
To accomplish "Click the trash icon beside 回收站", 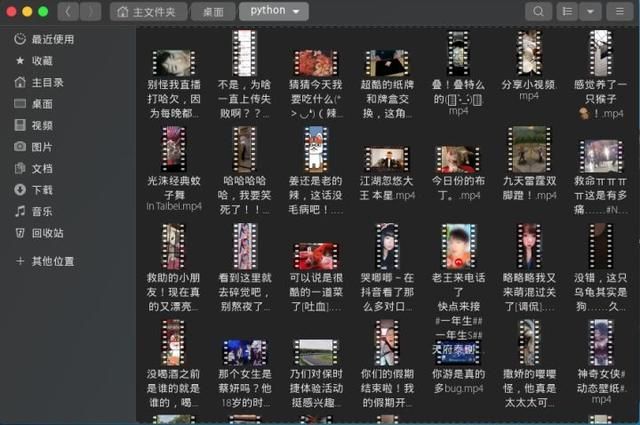I will [20, 233].
